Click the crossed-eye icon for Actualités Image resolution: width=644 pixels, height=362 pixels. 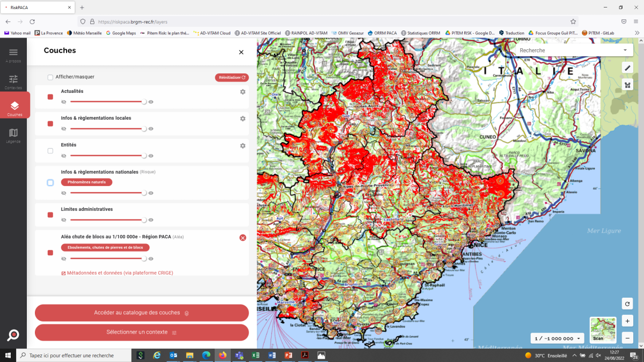pyautogui.click(x=64, y=102)
